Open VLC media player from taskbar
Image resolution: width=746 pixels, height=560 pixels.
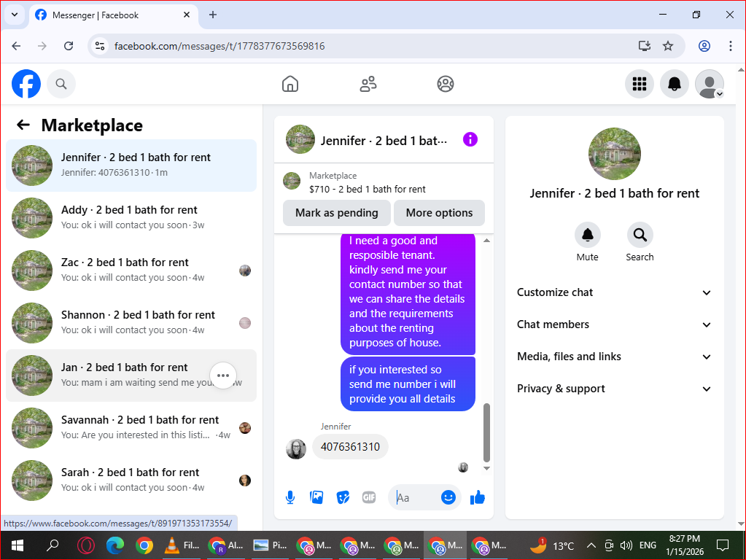(x=182, y=545)
